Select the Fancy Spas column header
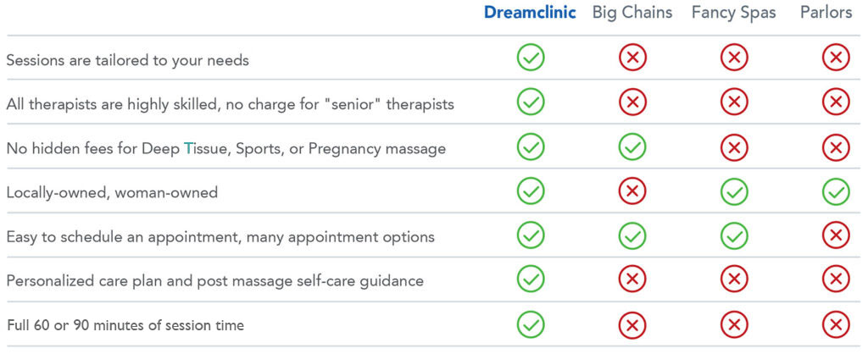This screenshot has height=354, width=868. pyautogui.click(x=733, y=13)
